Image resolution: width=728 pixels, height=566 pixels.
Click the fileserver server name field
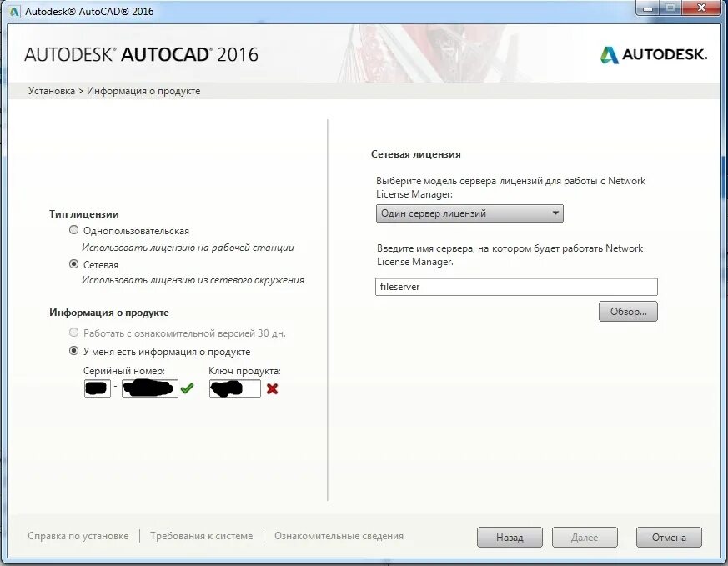tap(516, 287)
